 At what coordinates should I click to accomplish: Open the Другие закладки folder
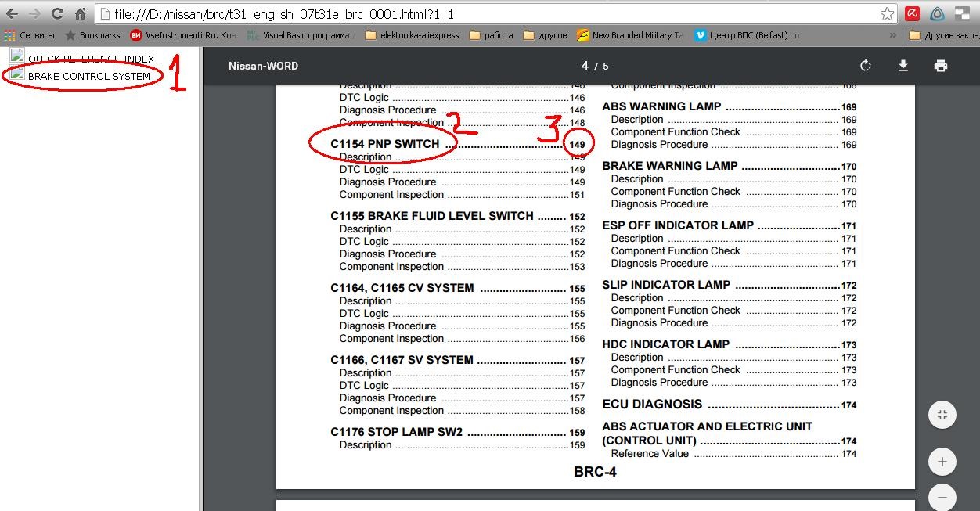click(x=945, y=35)
